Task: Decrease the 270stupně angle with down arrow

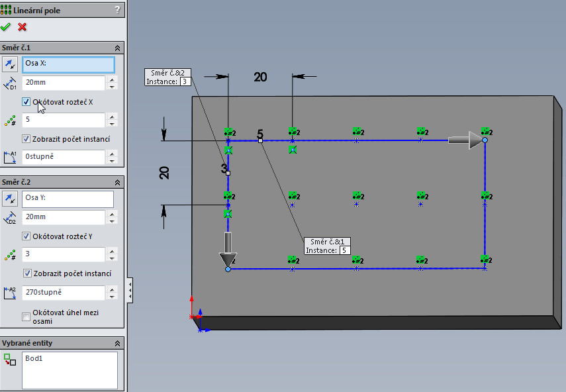Action: [111, 296]
